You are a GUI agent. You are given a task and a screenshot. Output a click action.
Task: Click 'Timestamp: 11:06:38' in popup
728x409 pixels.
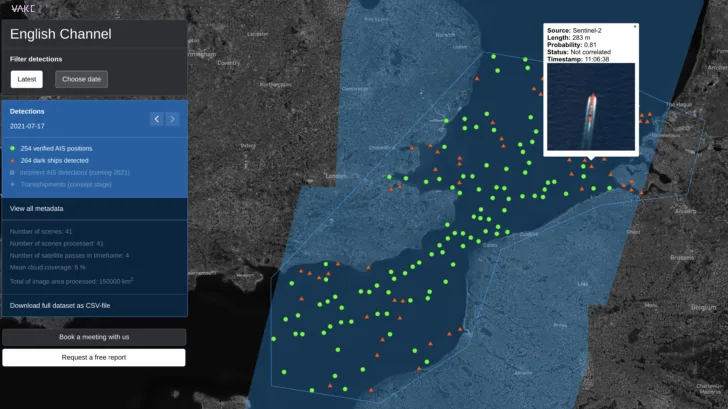click(578, 59)
